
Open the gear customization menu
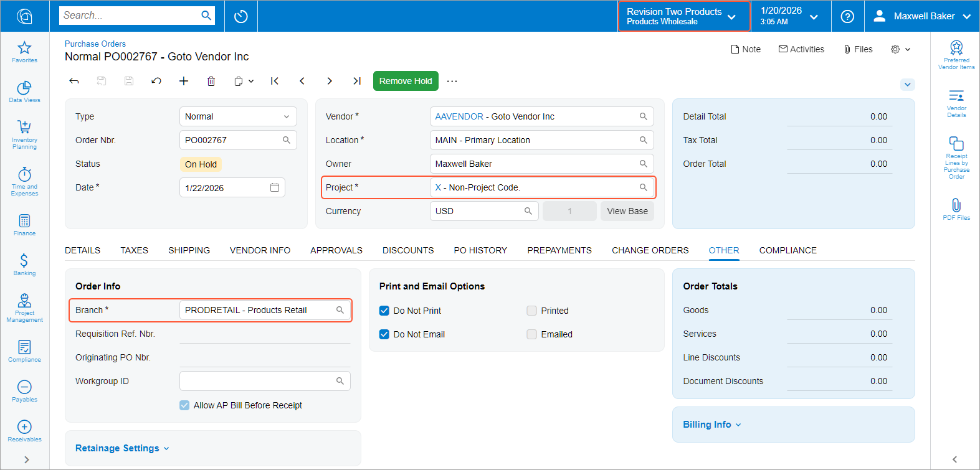pos(900,49)
